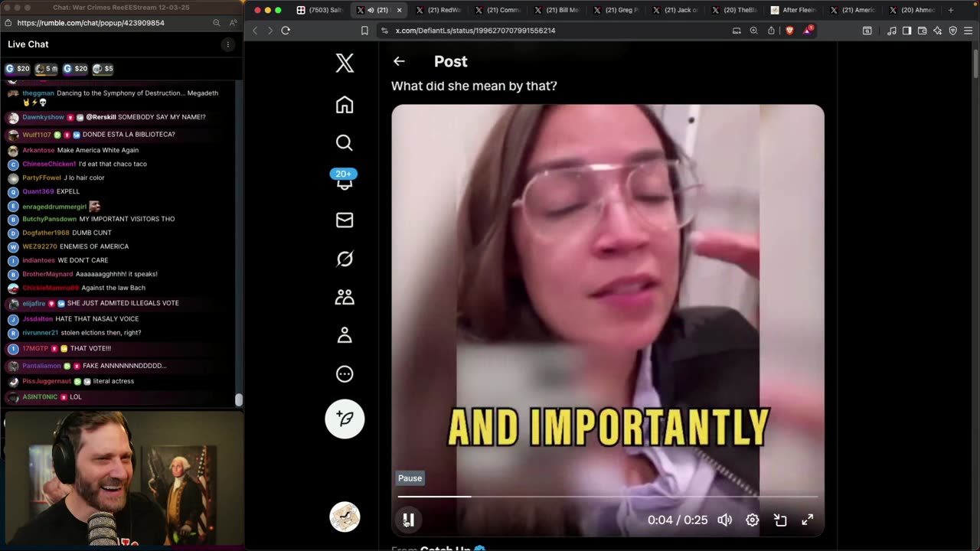Open the browser hamburger menu
The width and height of the screenshot is (980, 551).
pos(969,31)
